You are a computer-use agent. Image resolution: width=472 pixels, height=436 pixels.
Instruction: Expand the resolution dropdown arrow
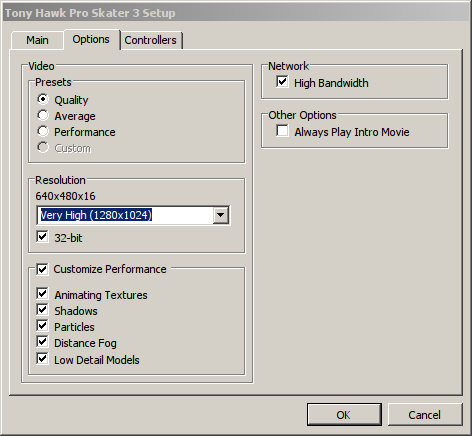pos(221,215)
